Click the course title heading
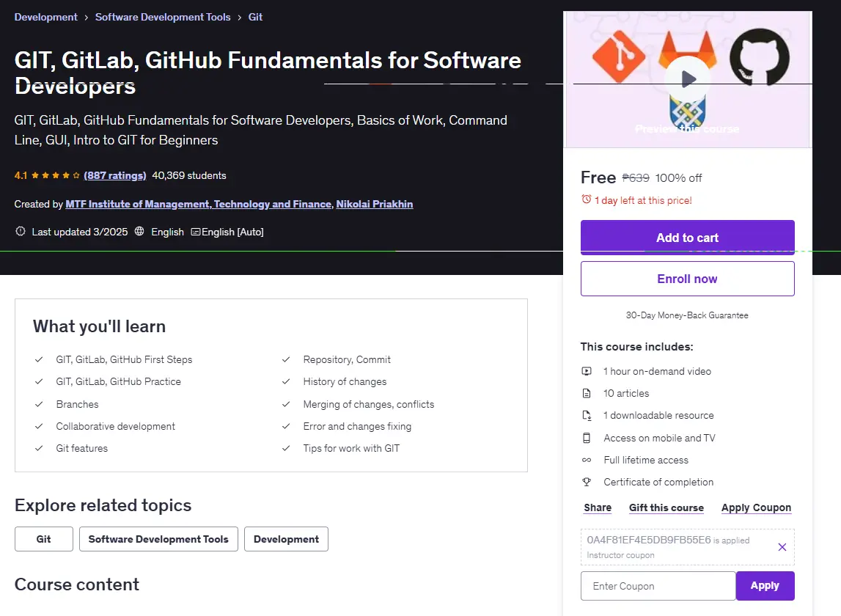841x616 pixels. tap(268, 73)
